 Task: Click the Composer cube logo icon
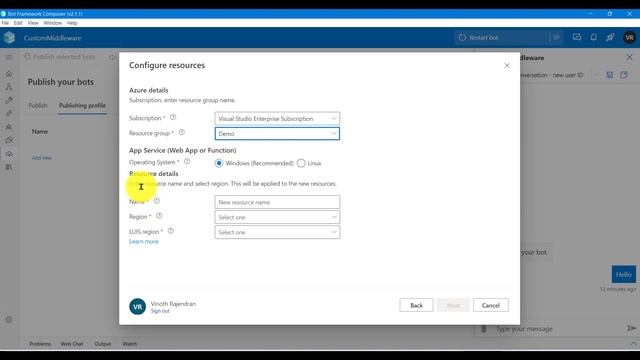click(9, 38)
